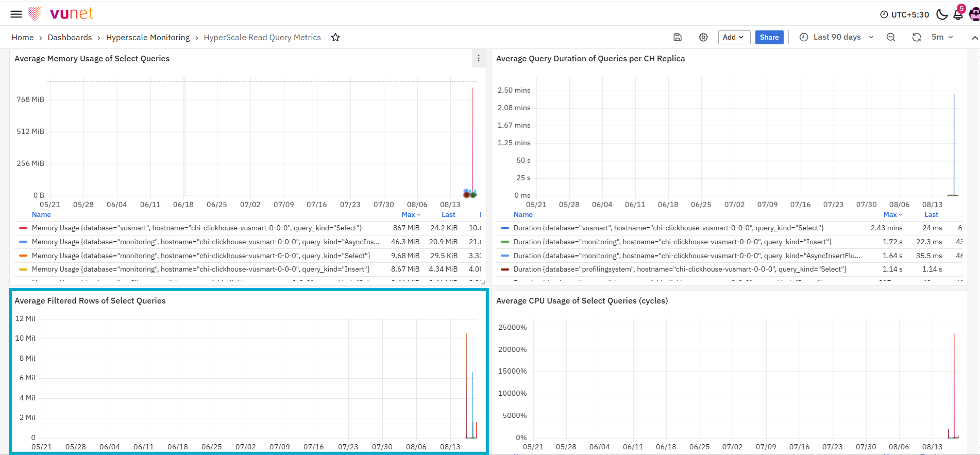Viewport: 980px width, 455px height.
Task: Open the notifications bell
Action: coord(958,14)
